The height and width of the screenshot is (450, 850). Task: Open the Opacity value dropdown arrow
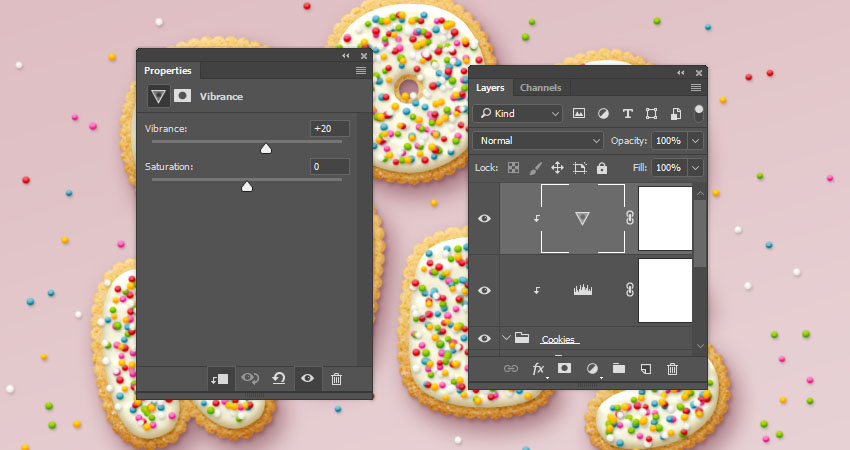[695, 141]
